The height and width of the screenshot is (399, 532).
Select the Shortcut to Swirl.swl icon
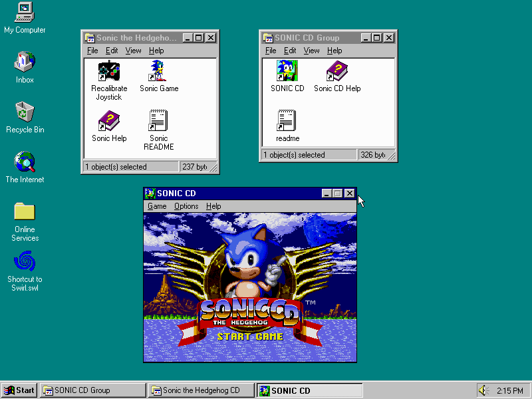(x=25, y=261)
